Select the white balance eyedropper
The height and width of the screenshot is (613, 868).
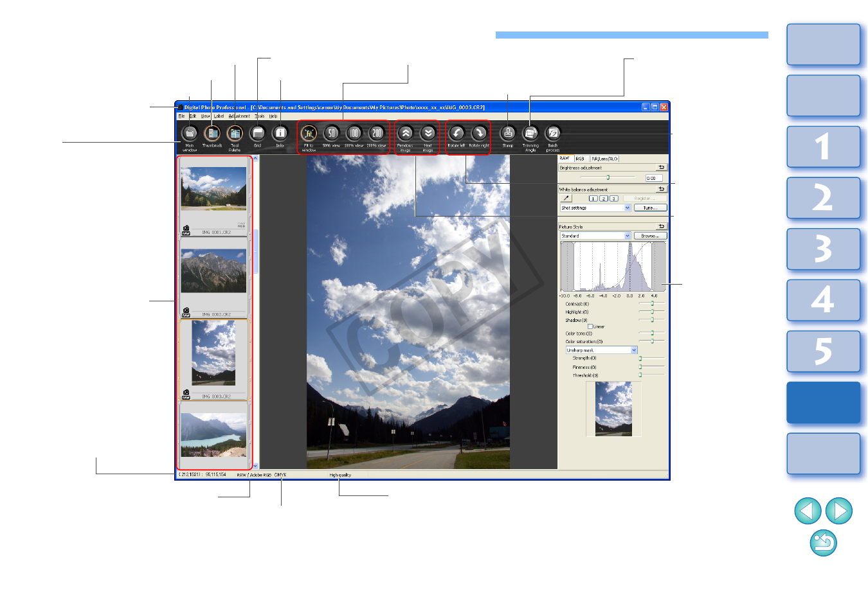tap(566, 199)
